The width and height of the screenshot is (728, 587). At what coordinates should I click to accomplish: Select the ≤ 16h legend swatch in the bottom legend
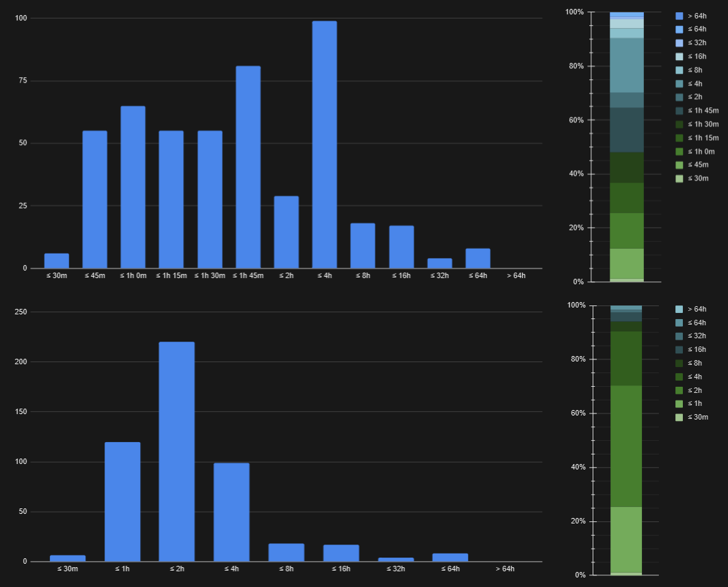pos(679,350)
